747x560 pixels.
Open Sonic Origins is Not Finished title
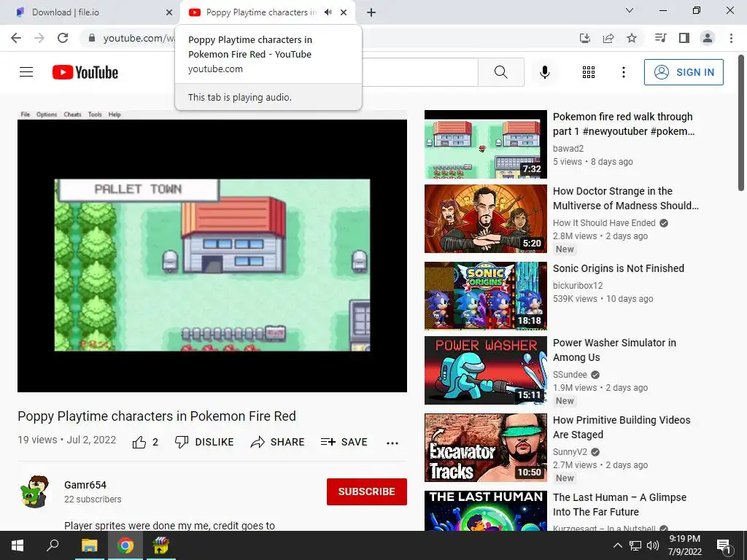tap(619, 268)
